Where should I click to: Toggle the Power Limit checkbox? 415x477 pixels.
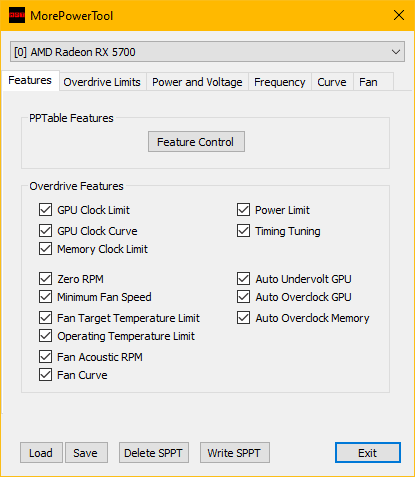(x=243, y=210)
